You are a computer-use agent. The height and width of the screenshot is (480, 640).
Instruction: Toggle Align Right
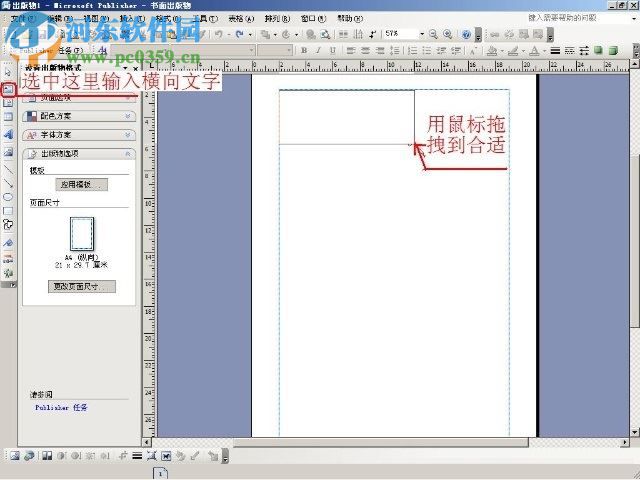(380, 51)
